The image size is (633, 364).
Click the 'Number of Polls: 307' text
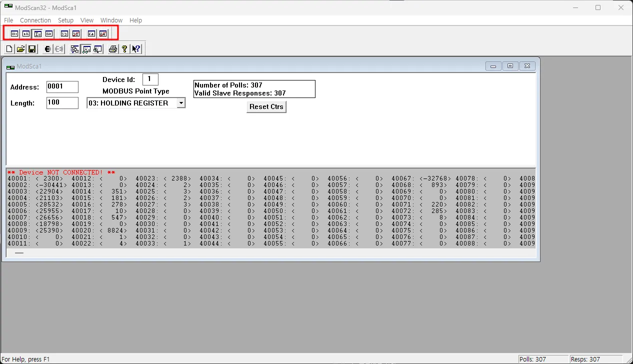(228, 85)
